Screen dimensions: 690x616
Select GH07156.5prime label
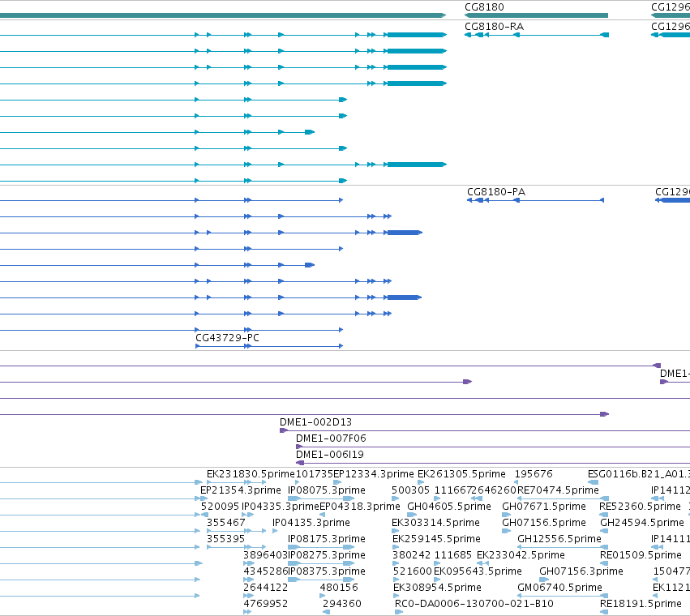tap(544, 523)
